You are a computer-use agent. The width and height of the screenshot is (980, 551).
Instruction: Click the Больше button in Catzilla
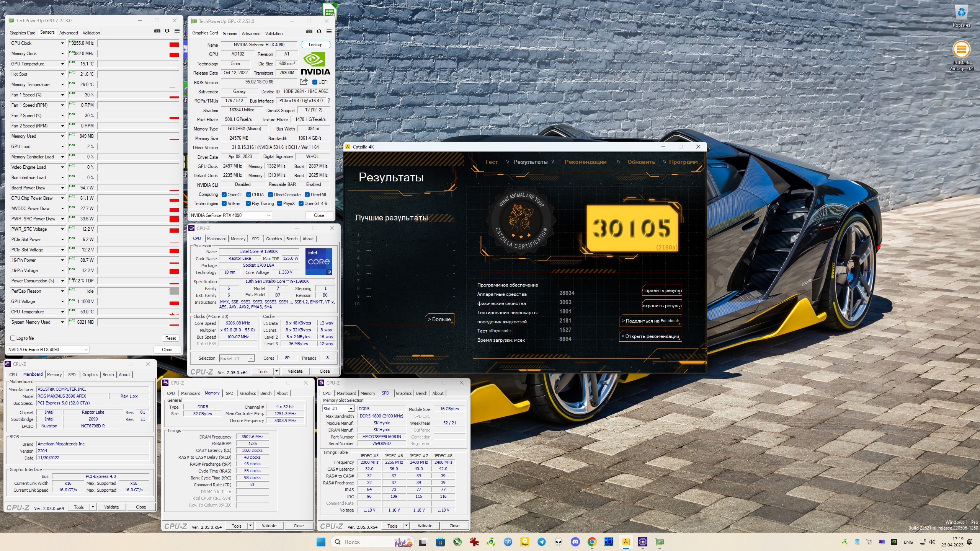click(x=439, y=319)
